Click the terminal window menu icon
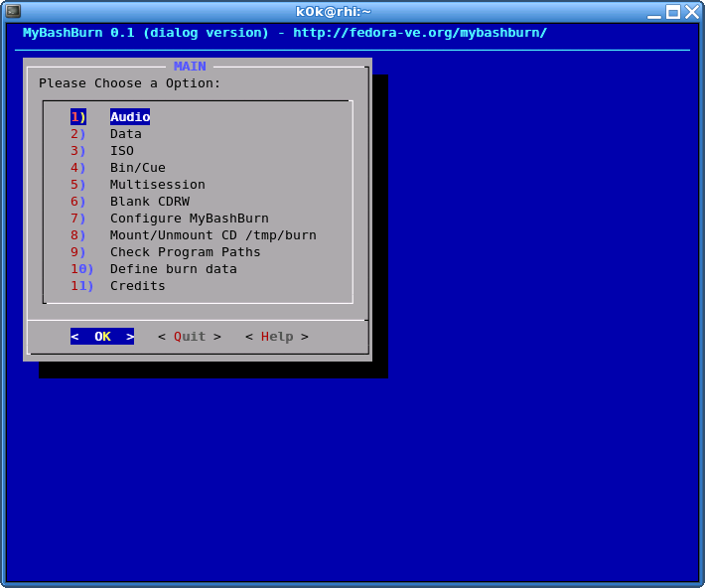 click(13, 11)
